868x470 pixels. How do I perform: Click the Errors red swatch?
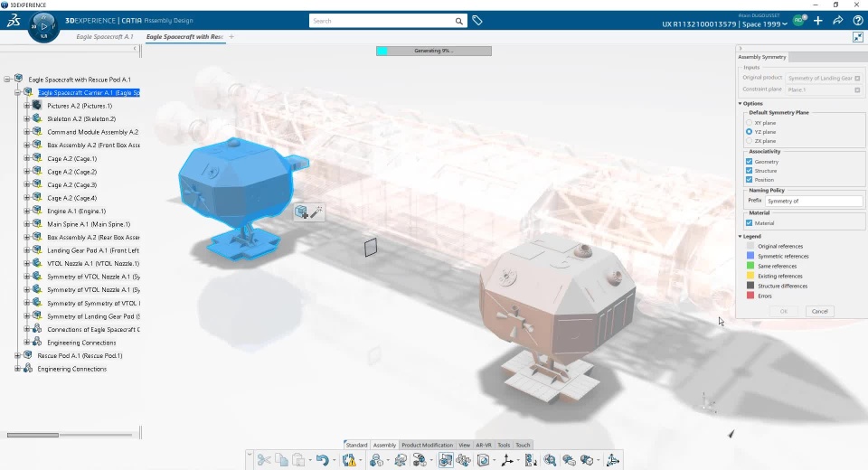(x=750, y=296)
